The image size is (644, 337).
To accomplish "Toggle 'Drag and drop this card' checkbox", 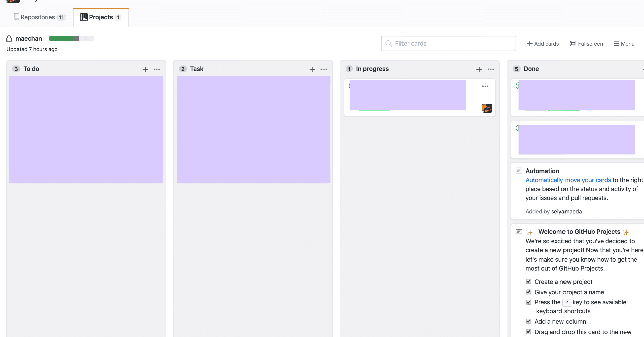I will tap(528, 332).
